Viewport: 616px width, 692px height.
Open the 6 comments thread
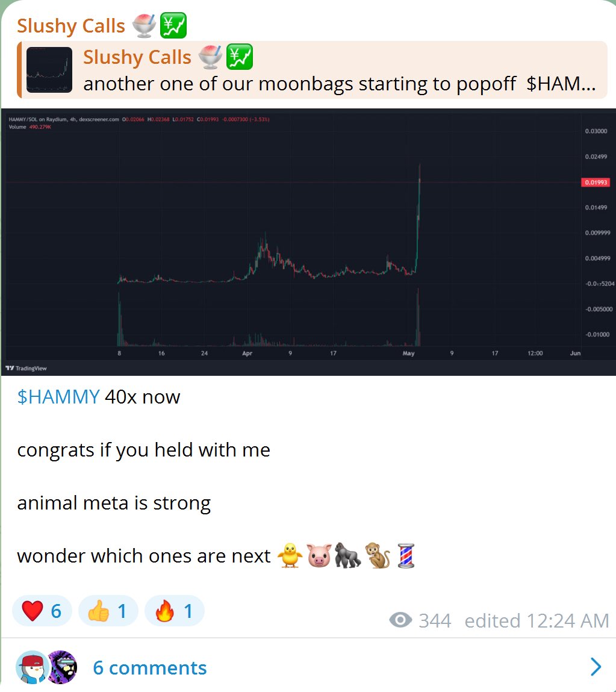tap(149, 668)
